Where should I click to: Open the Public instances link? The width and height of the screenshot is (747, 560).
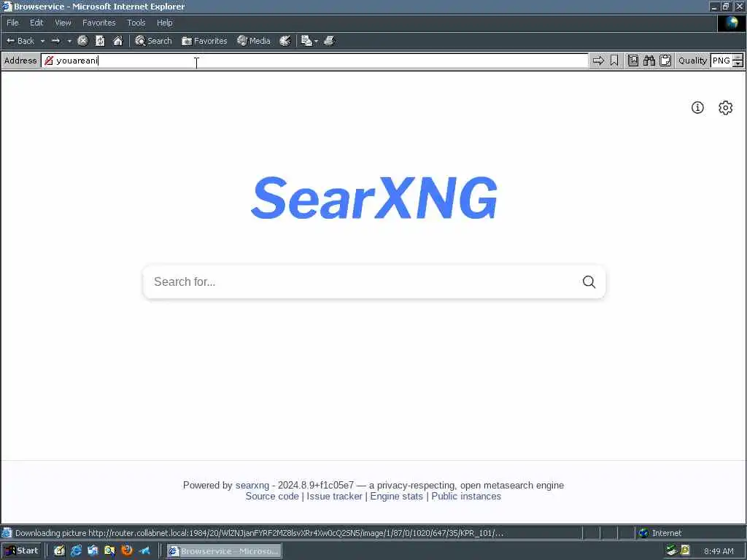pos(466,496)
